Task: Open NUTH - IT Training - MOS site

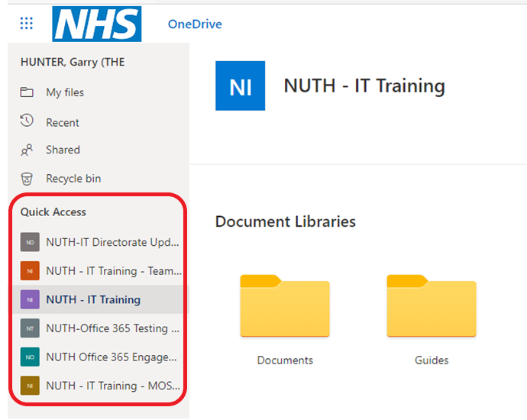Action: [113, 386]
